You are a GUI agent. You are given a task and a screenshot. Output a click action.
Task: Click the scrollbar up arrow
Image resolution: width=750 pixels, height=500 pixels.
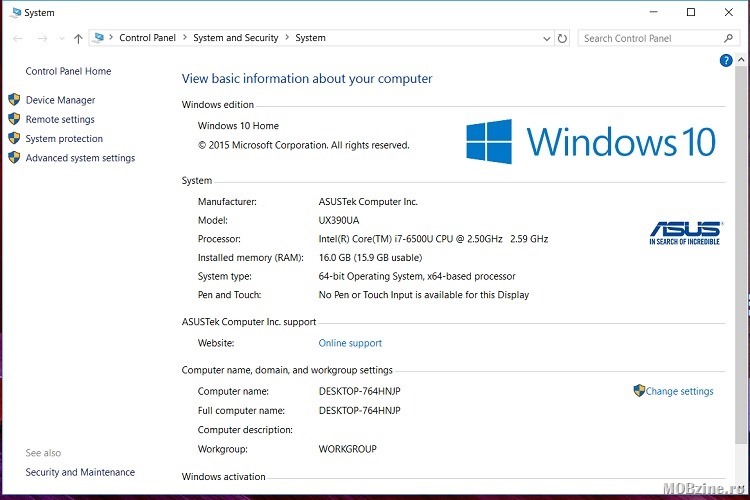[x=741, y=60]
